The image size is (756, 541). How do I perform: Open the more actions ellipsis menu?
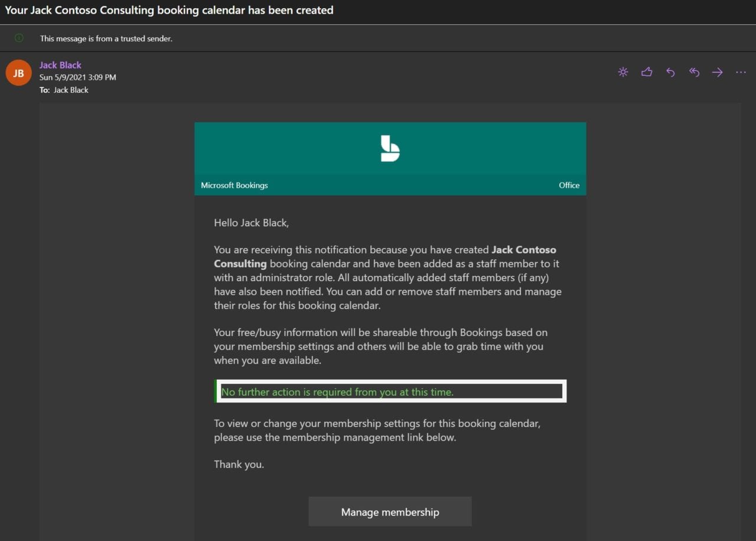[x=741, y=72]
